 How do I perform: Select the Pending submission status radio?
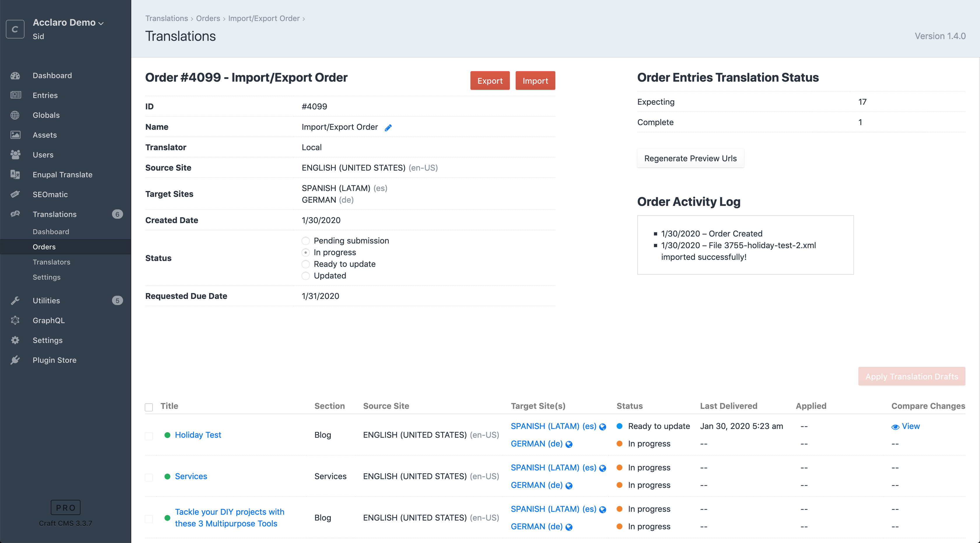305,241
